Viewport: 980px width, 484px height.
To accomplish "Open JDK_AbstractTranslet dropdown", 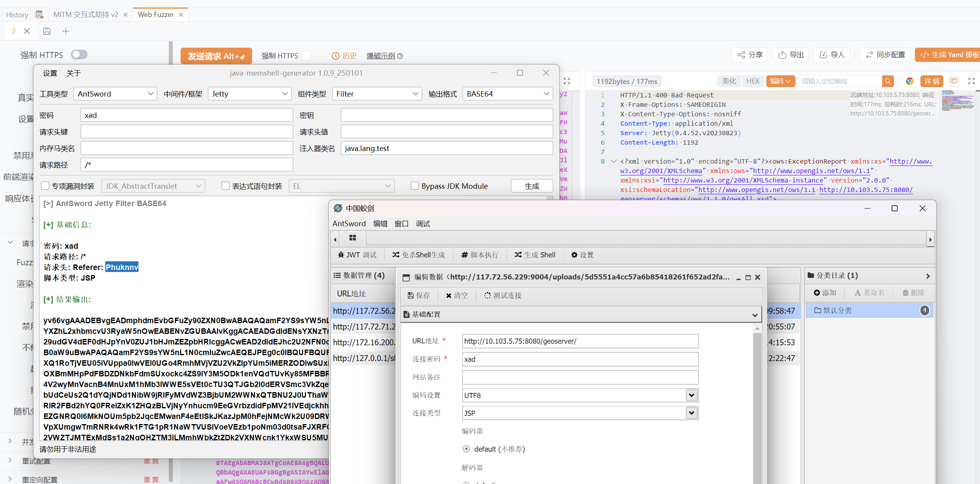I will (153, 186).
